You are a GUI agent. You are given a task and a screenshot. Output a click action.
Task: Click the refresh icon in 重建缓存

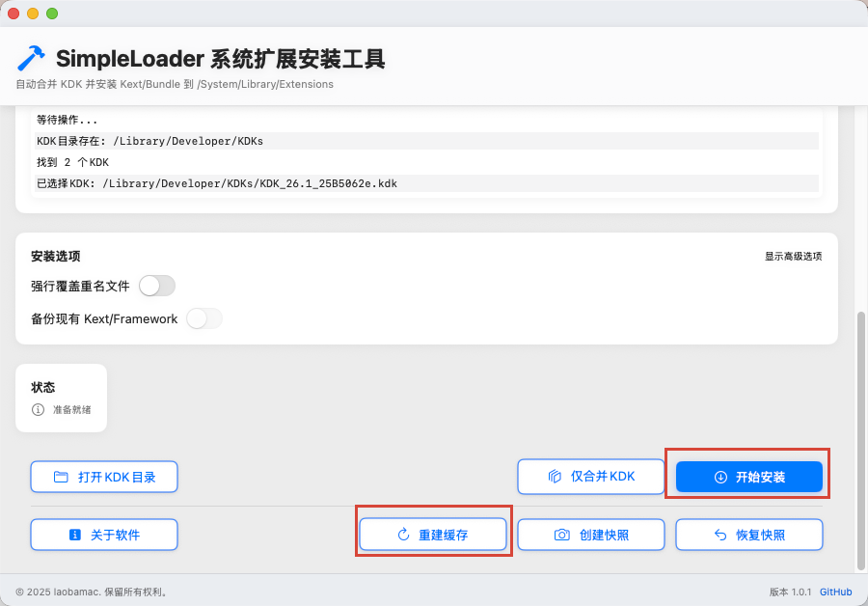point(403,535)
